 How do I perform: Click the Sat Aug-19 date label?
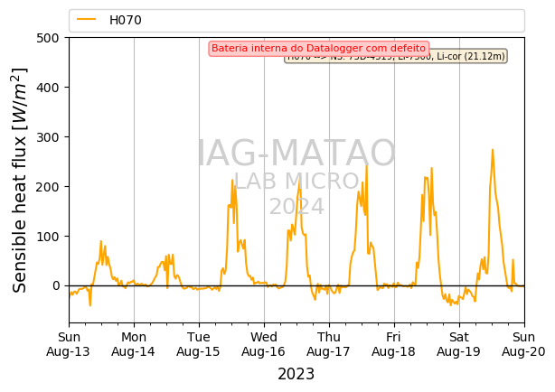[459, 344]
